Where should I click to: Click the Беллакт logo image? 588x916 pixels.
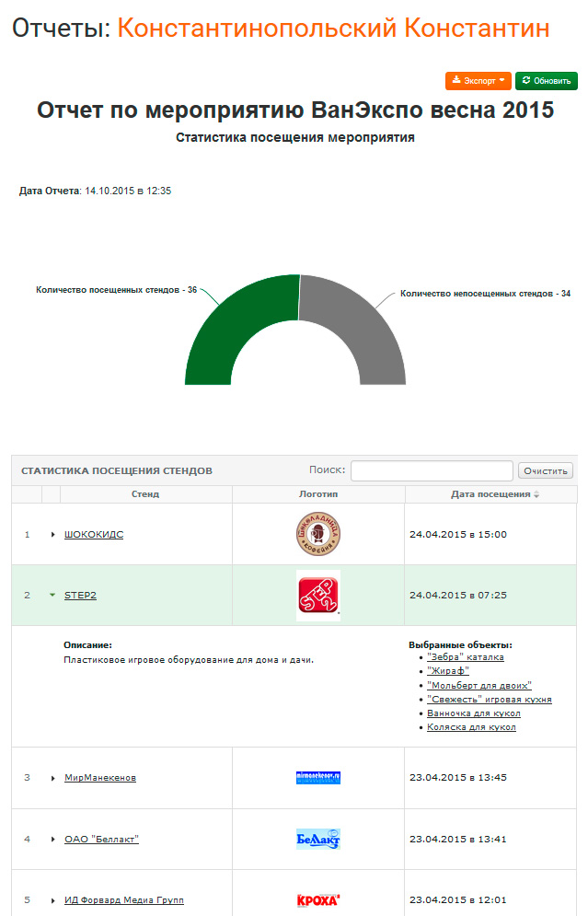(x=318, y=839)
